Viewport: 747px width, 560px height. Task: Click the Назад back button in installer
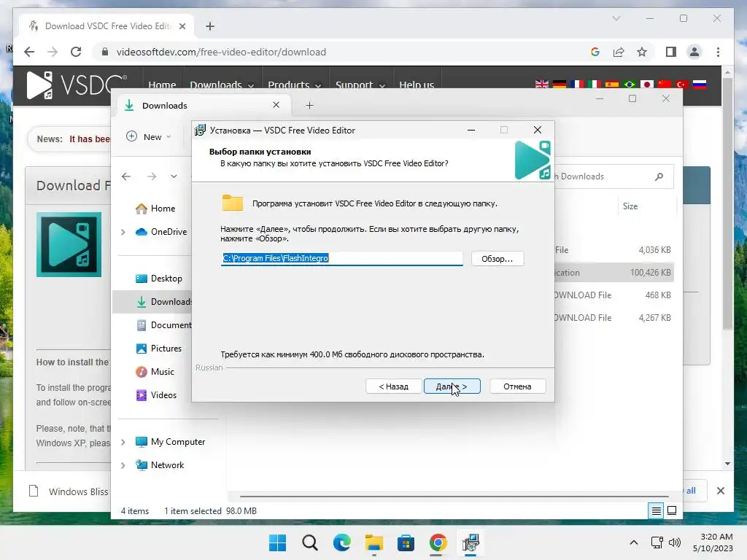(x=393, y=386)
